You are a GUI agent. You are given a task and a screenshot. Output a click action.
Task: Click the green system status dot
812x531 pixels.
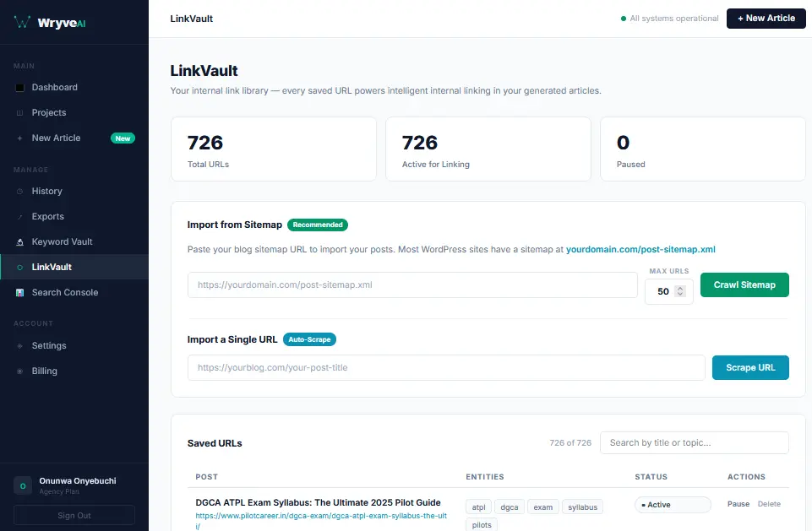point(624,19)
